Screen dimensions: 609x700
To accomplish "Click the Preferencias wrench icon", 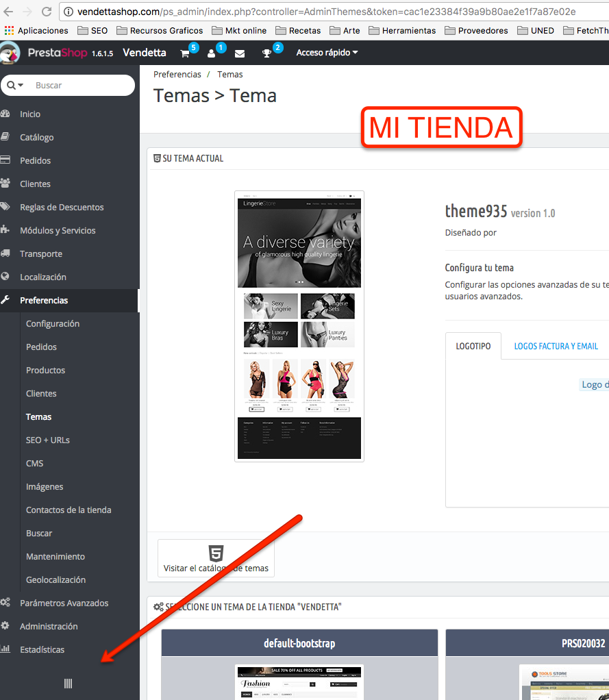I will click(5, 299).
